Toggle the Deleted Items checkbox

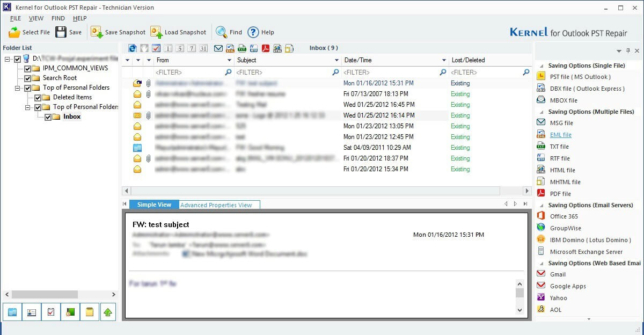click(38, 98)
